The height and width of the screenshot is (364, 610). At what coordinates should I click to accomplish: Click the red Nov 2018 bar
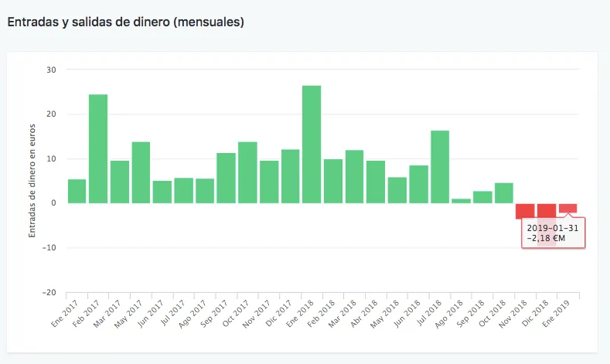click(x=525, y=210)
